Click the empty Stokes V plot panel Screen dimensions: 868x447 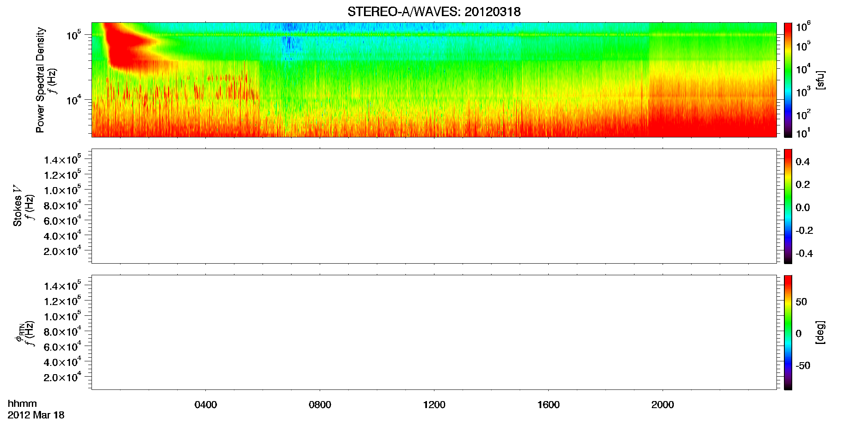[x=434, y=206]
